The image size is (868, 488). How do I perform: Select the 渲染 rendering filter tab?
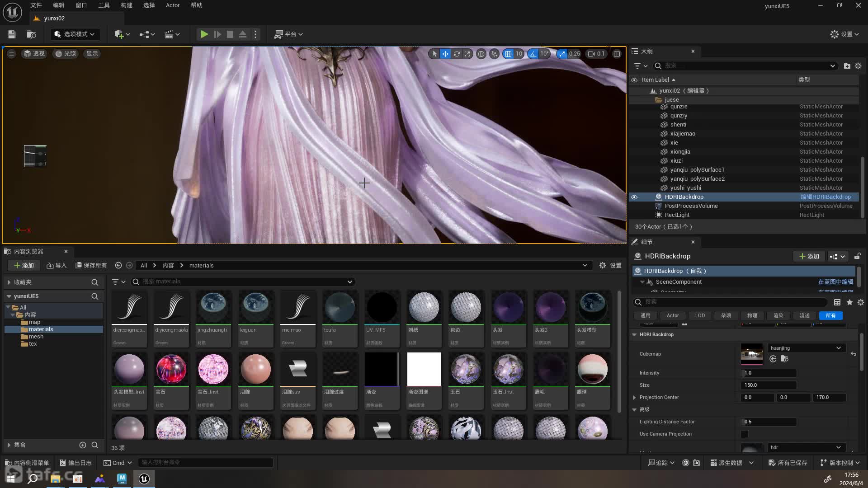click(x=778, y=316)
